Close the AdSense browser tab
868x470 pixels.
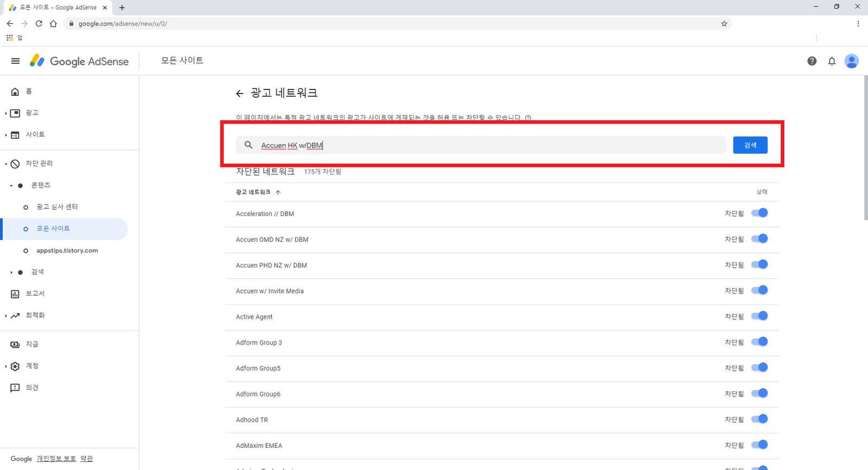point(105,8)
